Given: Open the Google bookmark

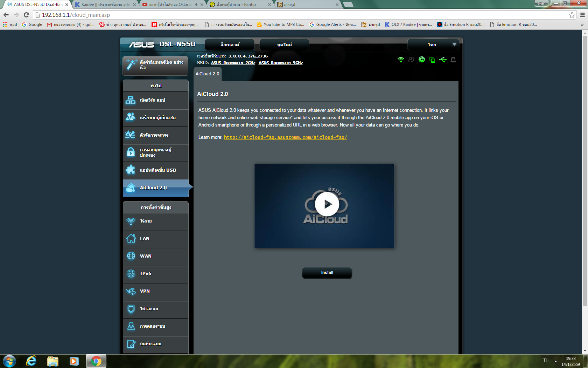Looking at the screenshot, I should [x=32, y=25].
